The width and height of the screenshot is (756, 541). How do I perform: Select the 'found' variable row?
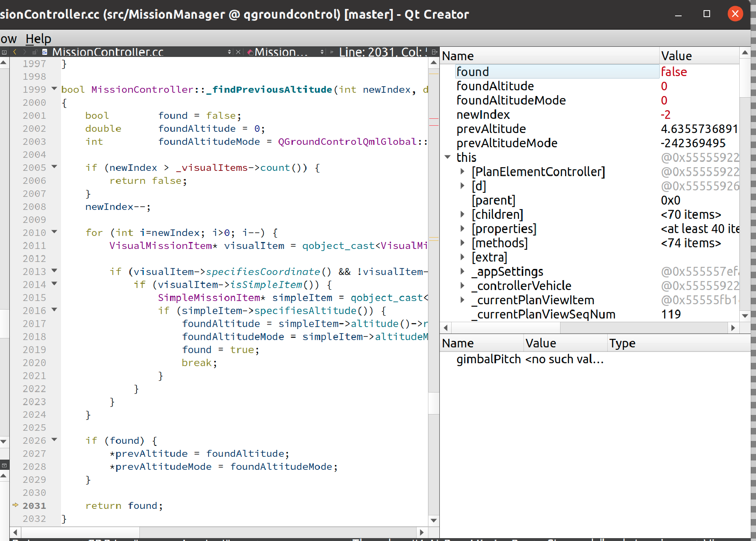(x=590, y=72)
